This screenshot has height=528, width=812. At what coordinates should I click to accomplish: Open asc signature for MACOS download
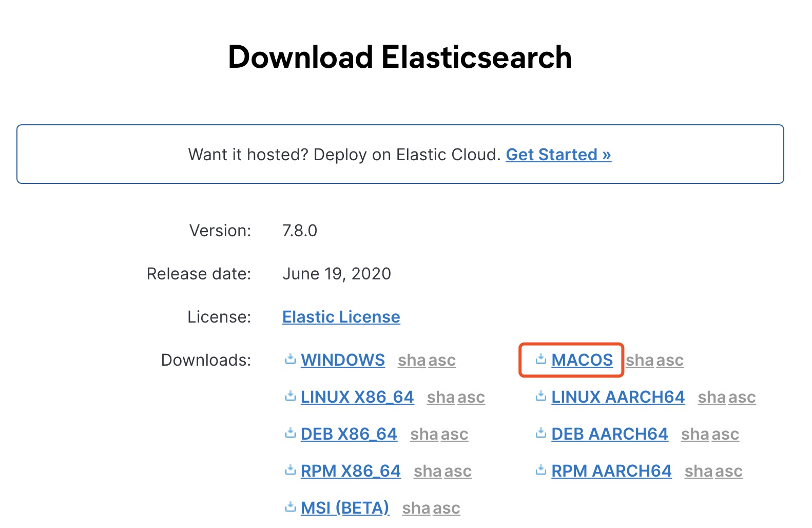669,361
